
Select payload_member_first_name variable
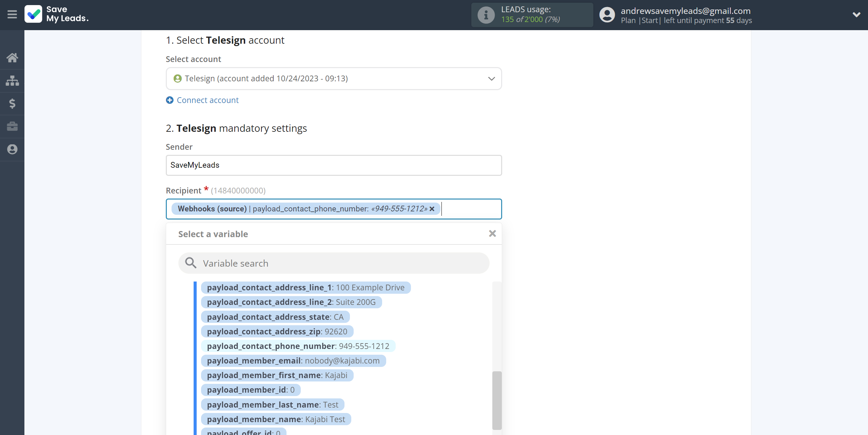click(277, 375)
